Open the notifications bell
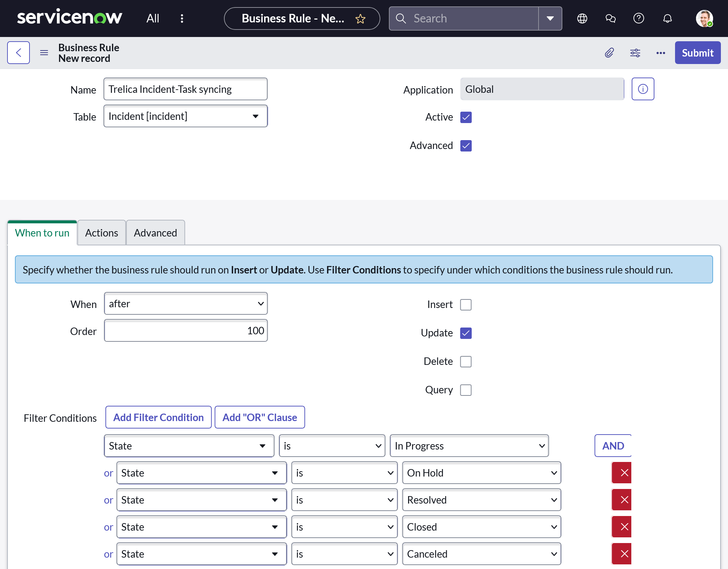Viewport: 728px width, 569px height. tap(667, 18)
